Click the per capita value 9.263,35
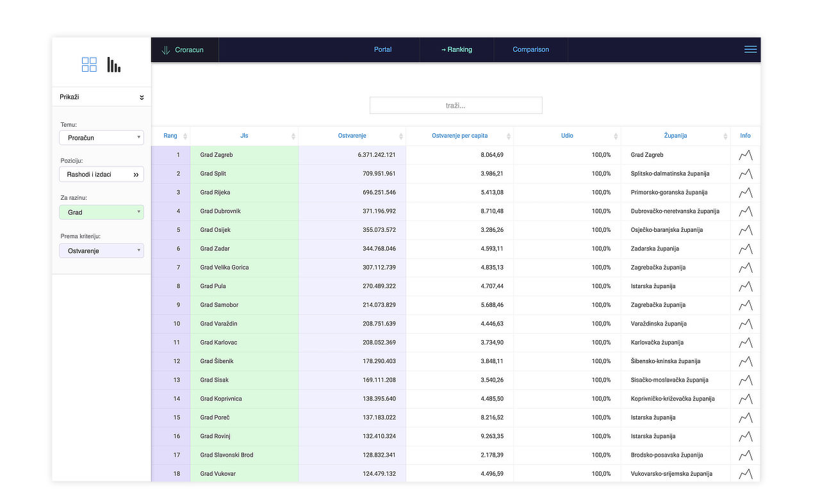 click(492, 436)
